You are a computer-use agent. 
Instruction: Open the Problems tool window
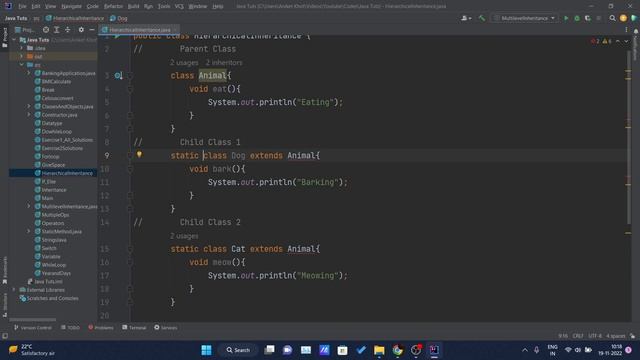point(101,328)
